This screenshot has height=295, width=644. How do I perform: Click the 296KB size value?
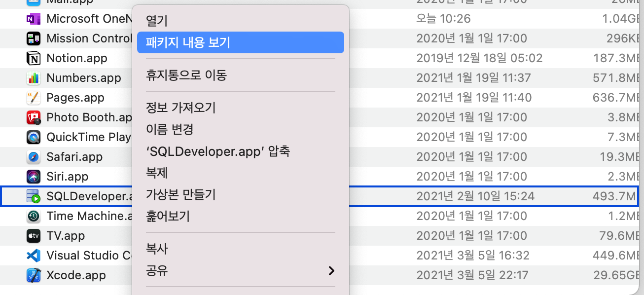622,38
